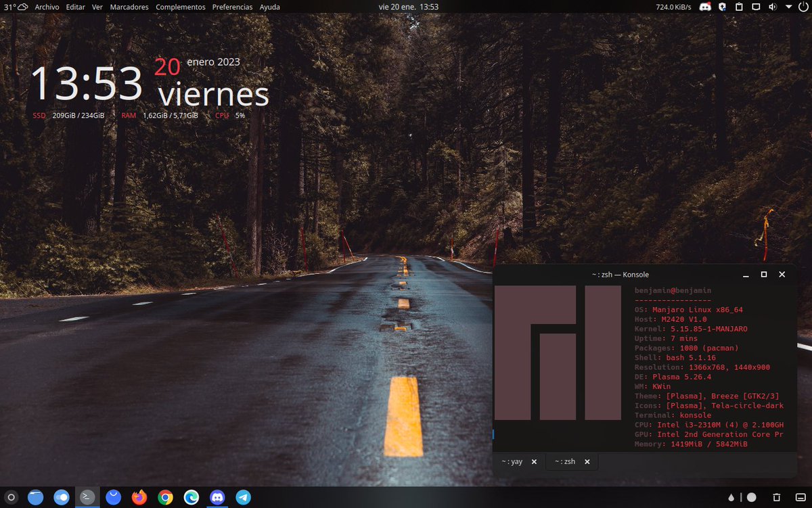Launch Firefox from the dock
The width and height of the screenshot is (812, 508).
(139, 497)
